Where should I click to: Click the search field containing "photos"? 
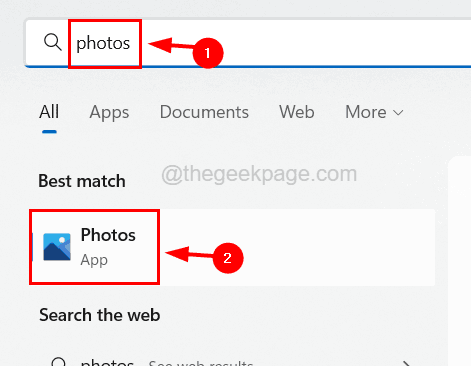coord(248,43)
